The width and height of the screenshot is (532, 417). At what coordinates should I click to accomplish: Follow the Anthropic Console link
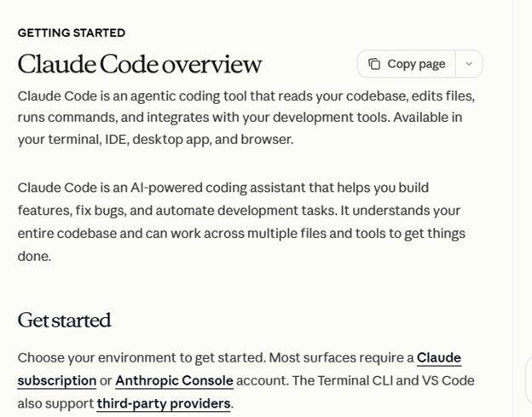pos(174,380)
